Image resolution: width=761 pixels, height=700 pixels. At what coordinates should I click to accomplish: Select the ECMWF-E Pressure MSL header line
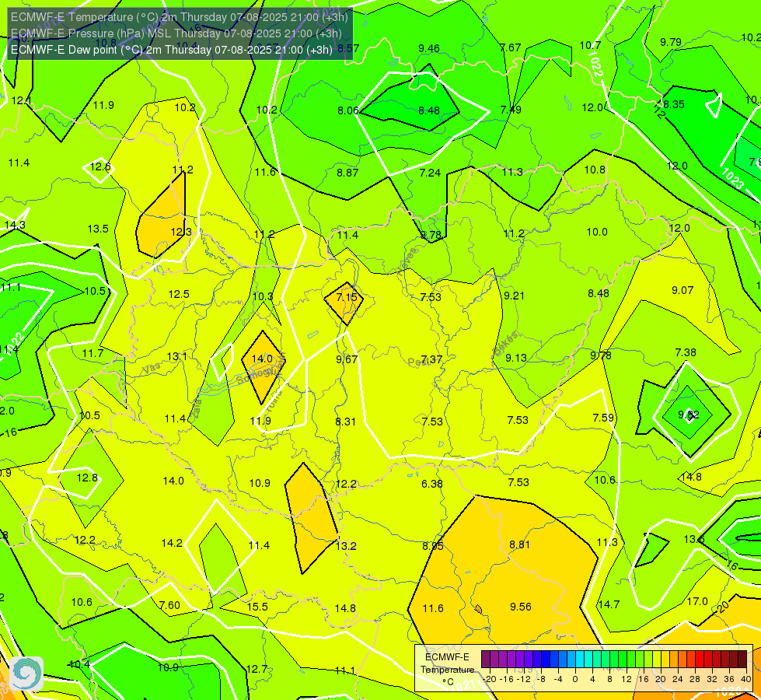click(176, 33)
